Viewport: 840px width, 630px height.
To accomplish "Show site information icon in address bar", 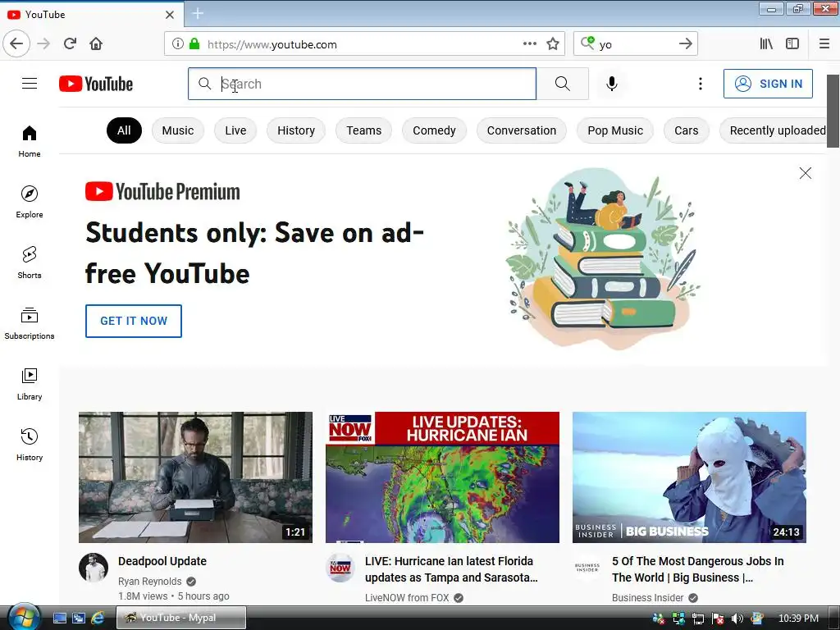I will [177, 44].
